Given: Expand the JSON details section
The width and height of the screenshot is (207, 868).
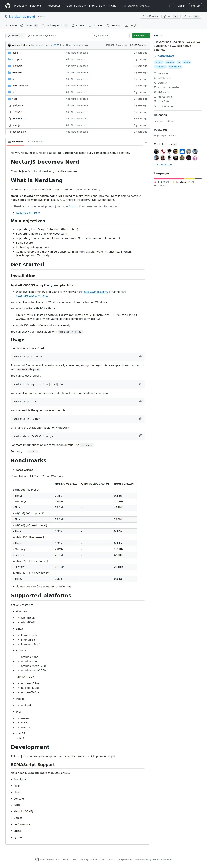Looking at the screenshot, I should [15, 805].
